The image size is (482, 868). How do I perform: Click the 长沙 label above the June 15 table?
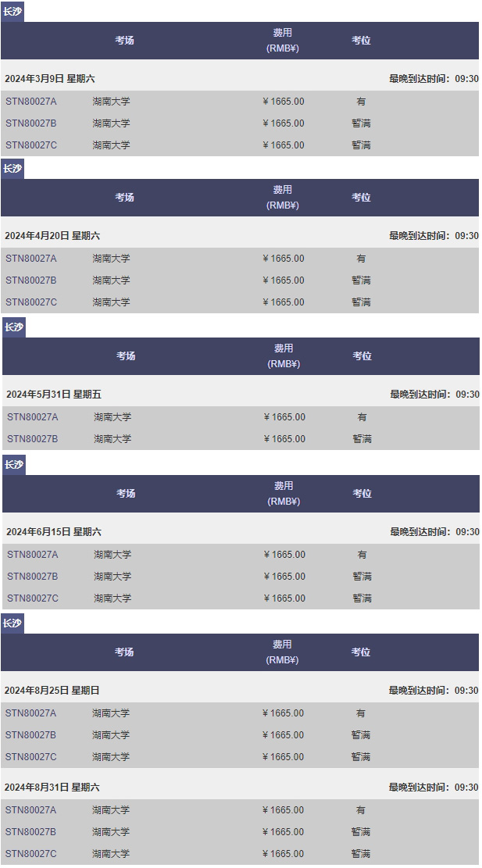14,465
